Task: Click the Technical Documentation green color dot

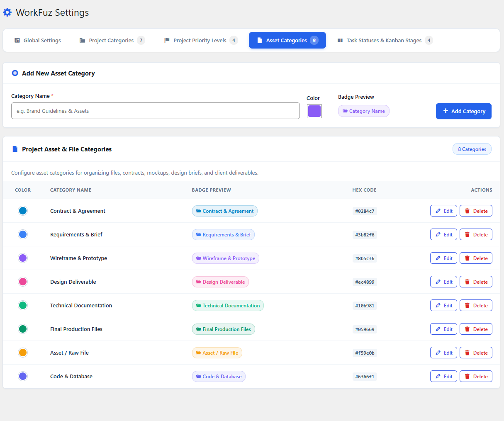Action: click(x=23, y=305)
